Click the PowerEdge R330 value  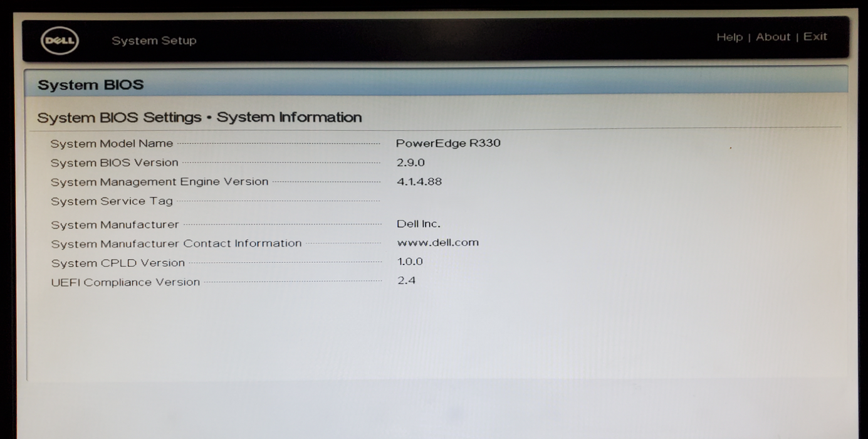tap(448, 143)
